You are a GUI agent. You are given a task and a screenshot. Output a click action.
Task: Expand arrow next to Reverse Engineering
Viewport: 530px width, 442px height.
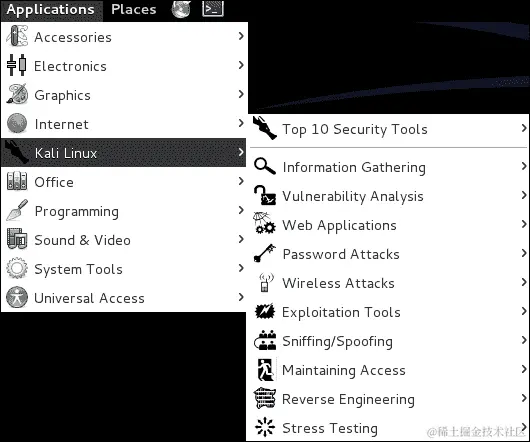click(x=524, y=398)
